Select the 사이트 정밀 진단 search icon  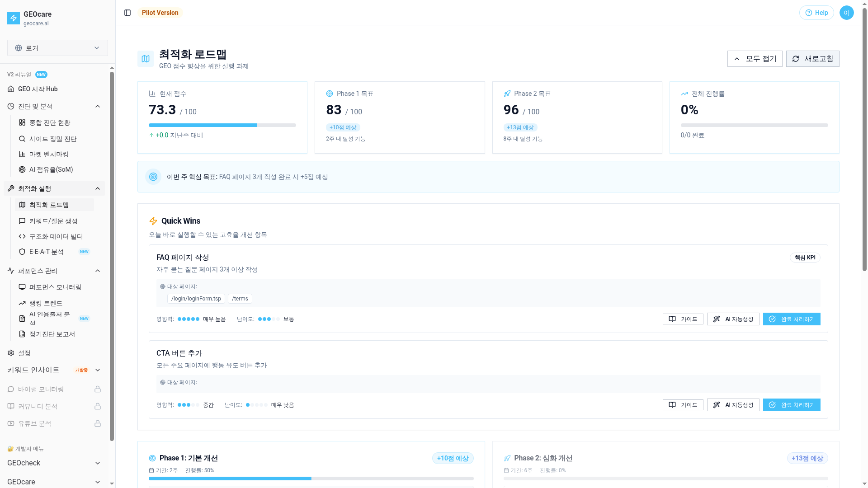tap(22, 139)
